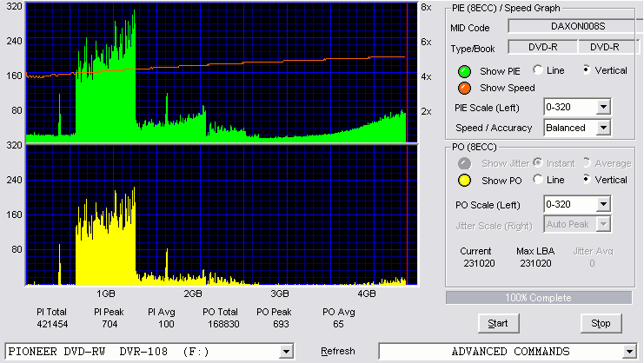Click the 1GB axis label
The height and width of the screenshot is (363, 644).
coord(105,294)
